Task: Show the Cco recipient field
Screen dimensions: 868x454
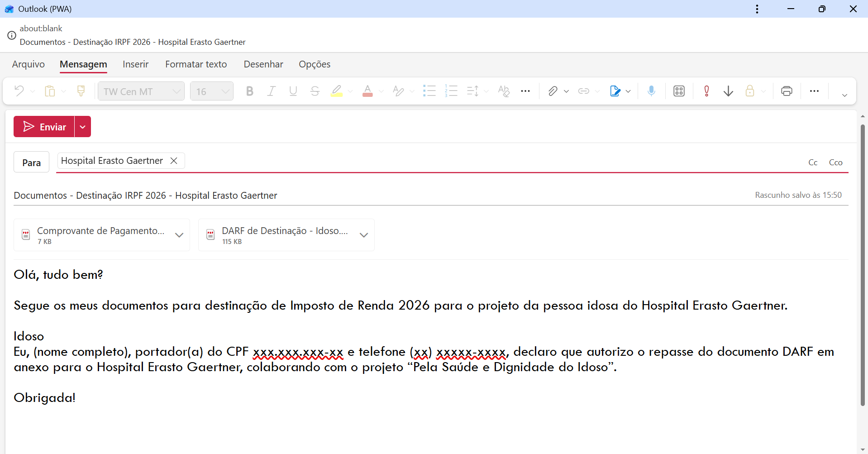Action: [x=835, y=162]
